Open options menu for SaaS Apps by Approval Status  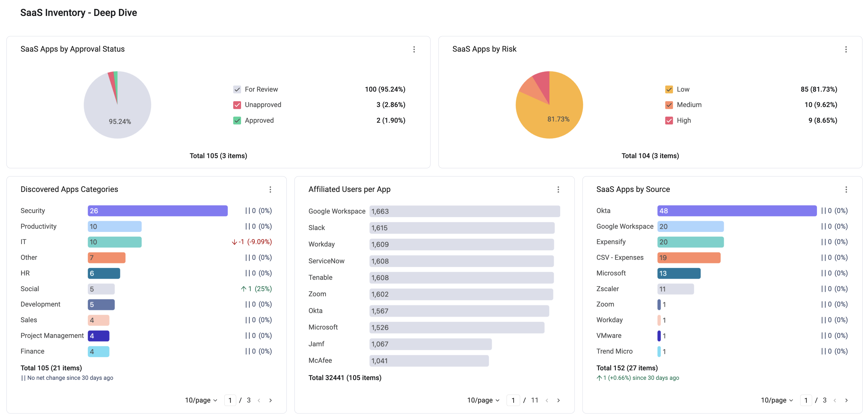(x=414, y=49)
